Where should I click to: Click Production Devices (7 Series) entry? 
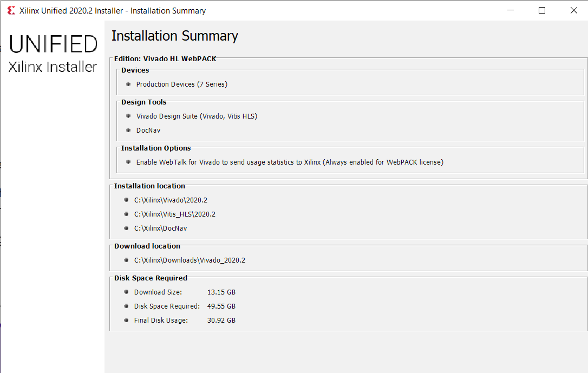tap(182, 84)
